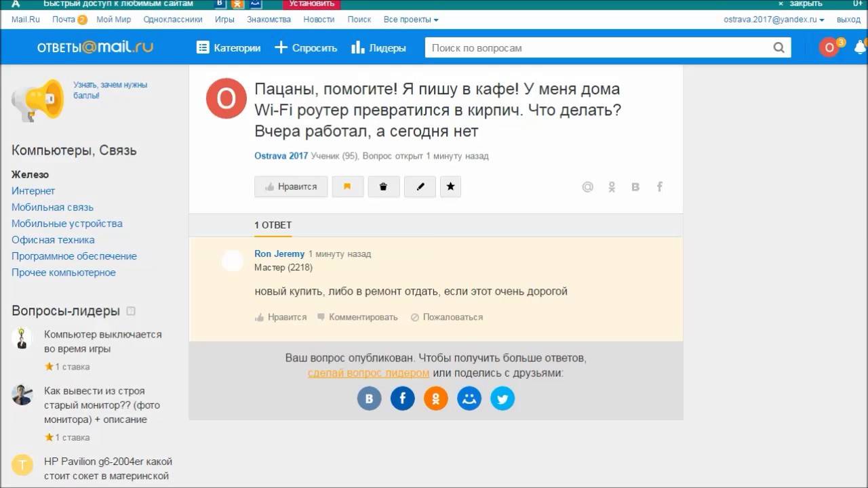868x488 pixels.
Task: Click the Ответы@mail.ru logo
Action: coord(95,47)
